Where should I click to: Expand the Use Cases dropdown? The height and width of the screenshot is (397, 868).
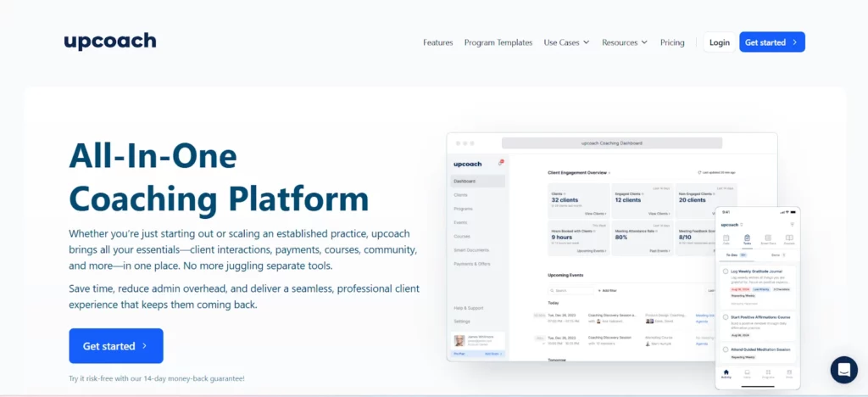pos(566,42)
